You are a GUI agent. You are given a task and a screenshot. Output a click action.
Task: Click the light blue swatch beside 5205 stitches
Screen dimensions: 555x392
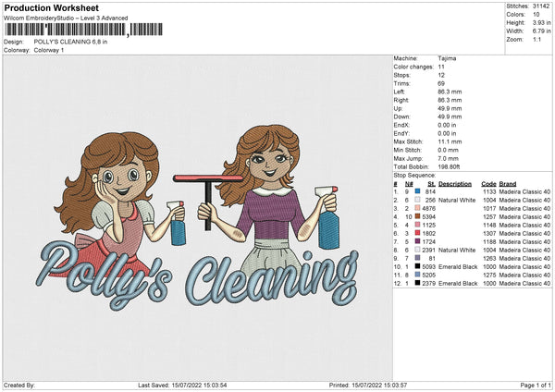418,275
